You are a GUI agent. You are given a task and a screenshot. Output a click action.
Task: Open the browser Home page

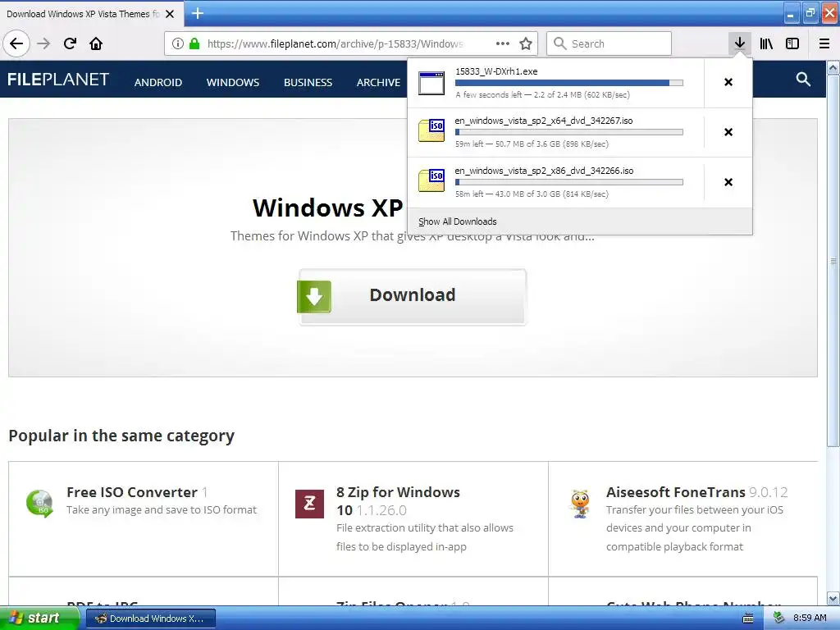96,43
